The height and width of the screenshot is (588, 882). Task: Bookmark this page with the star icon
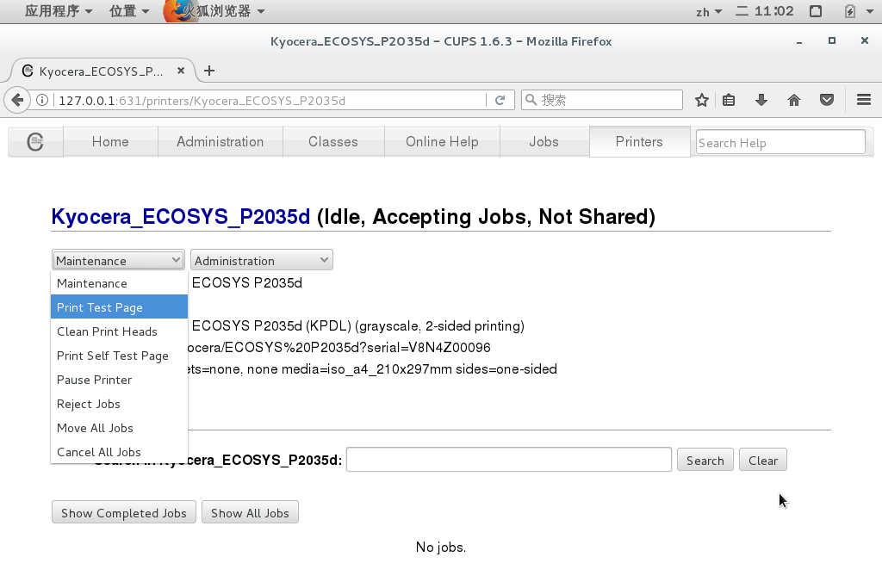point(702,100)
